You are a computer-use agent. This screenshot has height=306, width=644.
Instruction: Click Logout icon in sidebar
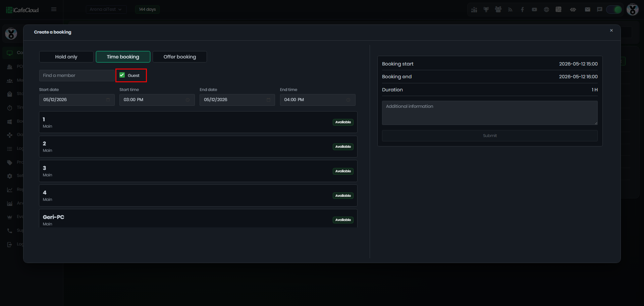tap(10, 244)
